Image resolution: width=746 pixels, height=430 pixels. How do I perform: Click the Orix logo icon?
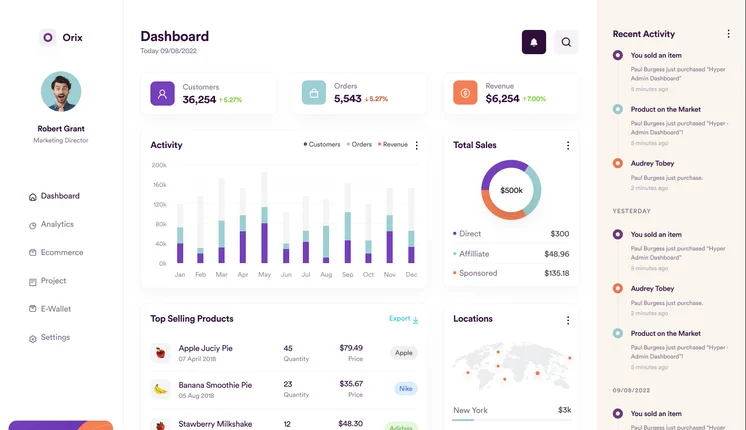48,37
